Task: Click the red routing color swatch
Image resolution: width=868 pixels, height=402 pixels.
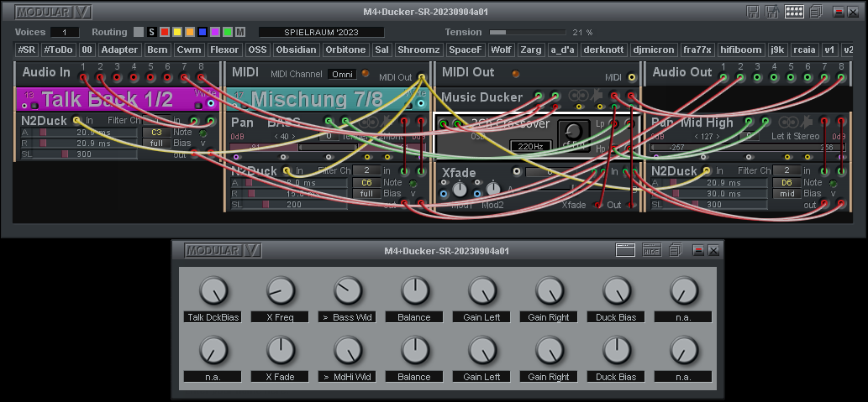Action: point(165,32)
